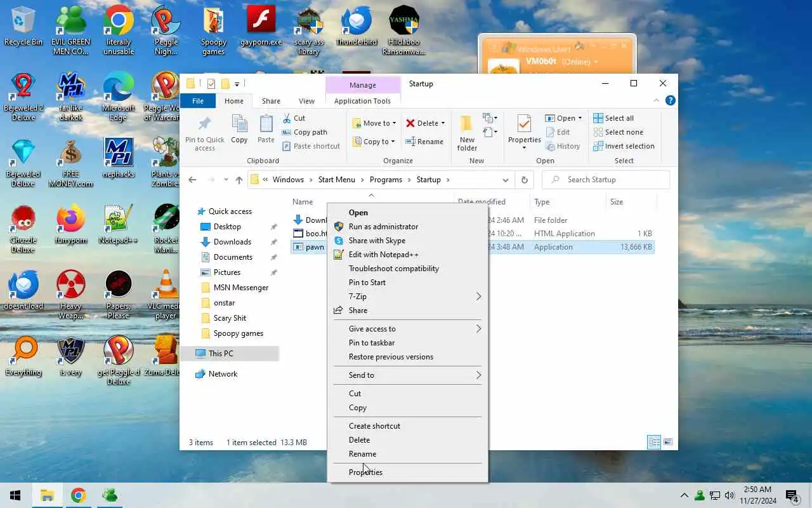812x508 pixels.
Task: Click Select all in ribbon
Action: pos(613,118)
